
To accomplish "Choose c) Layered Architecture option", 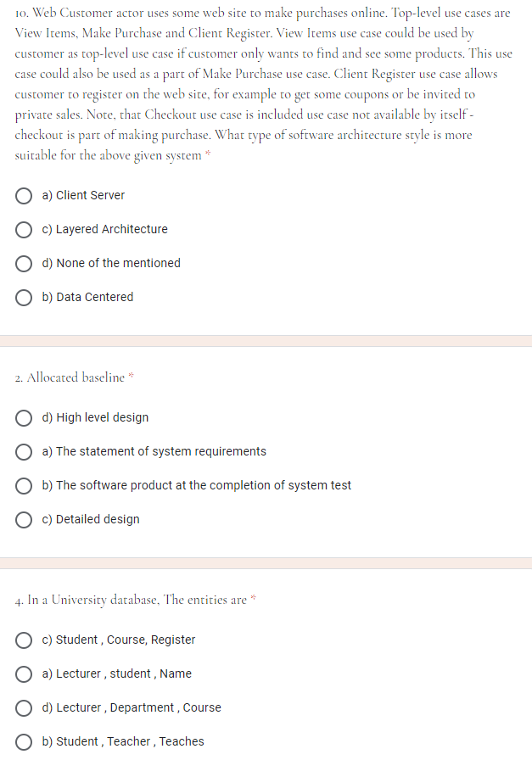I will tap(24, 229).
